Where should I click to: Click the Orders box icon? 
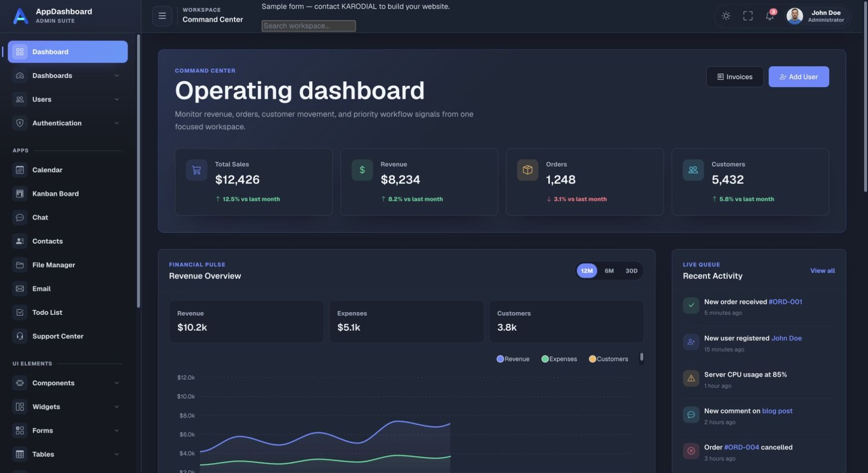pos(527,170)
